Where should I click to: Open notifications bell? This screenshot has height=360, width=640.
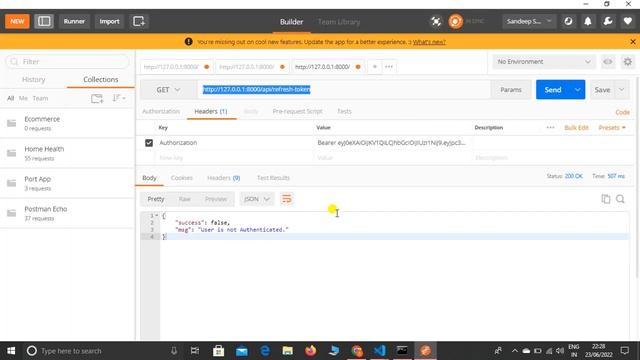588,21
